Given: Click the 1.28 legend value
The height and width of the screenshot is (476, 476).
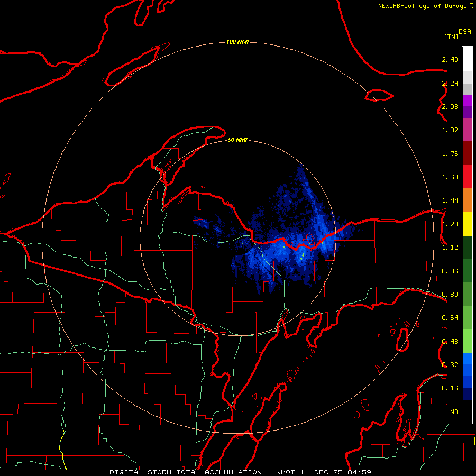Looking at the screenshot, I should tap(450, 224).
